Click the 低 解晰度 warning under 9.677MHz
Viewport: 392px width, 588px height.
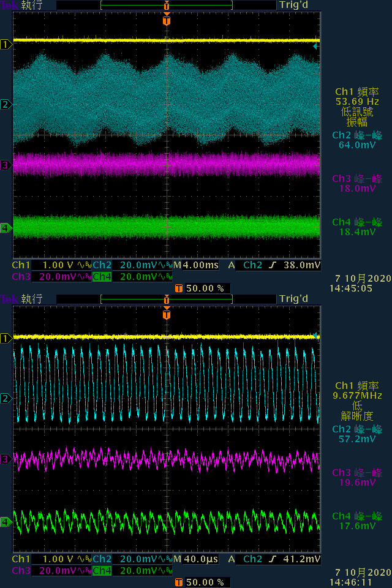coord(357,411)
